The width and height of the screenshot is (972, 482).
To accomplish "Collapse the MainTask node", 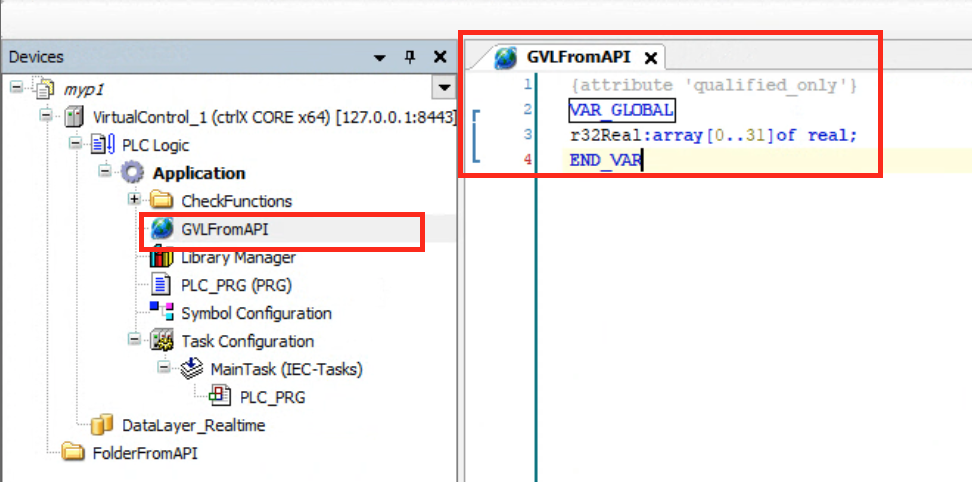I will click(163, 367).
